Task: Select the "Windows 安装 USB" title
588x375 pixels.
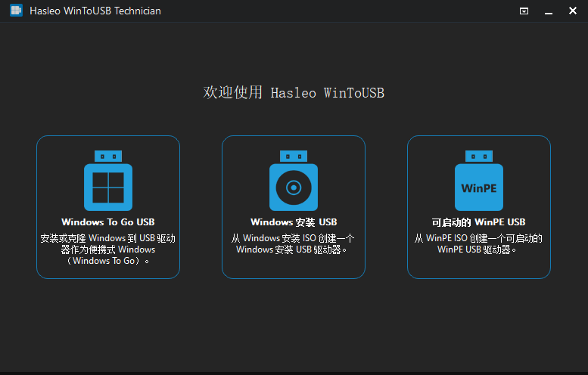Action: tap(294, 222)
